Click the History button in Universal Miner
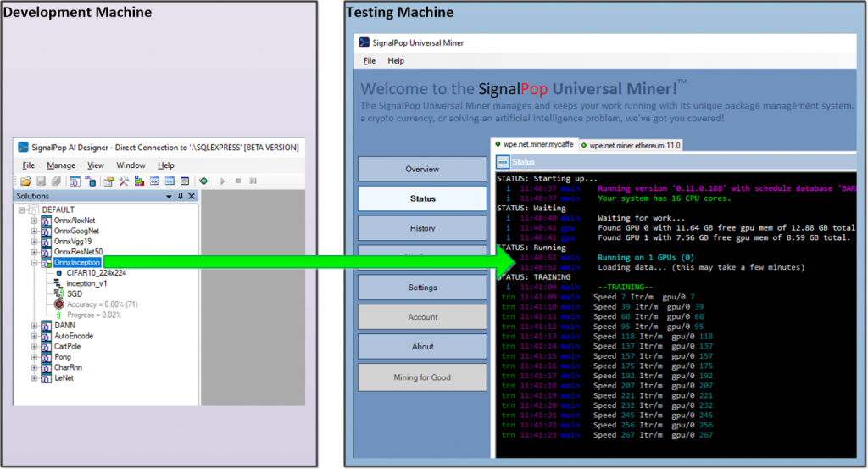The image size is (868, 469). click(422, 228)
